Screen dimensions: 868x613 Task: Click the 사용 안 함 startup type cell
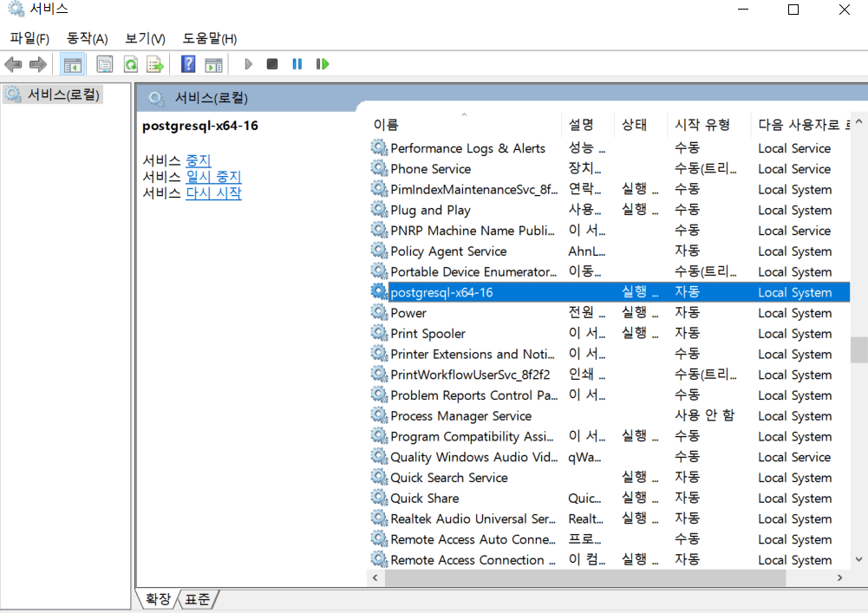click(704, 415)
